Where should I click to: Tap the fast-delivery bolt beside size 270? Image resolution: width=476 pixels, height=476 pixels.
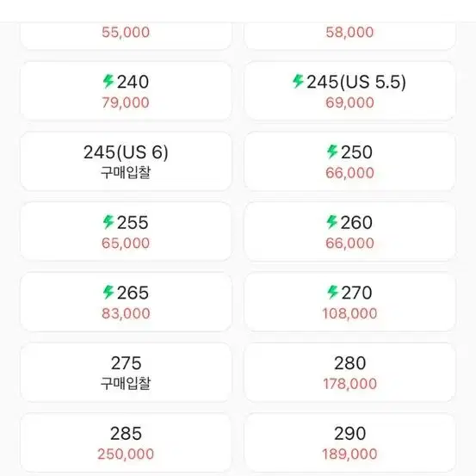[x=333, y=293]
